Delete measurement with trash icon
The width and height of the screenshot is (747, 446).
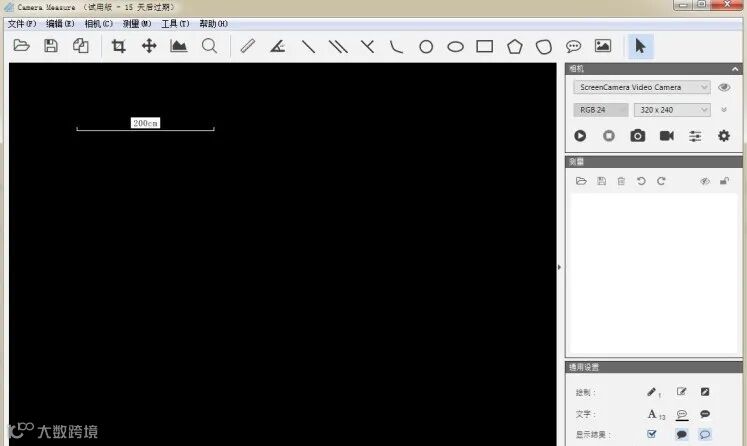point(621,181)
